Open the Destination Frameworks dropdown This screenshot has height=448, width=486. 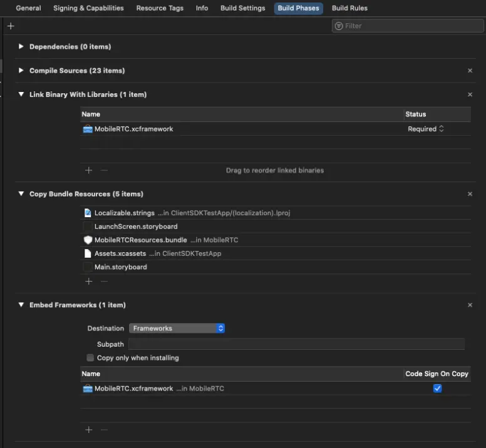pyautogui.click(x=177, y=328)
